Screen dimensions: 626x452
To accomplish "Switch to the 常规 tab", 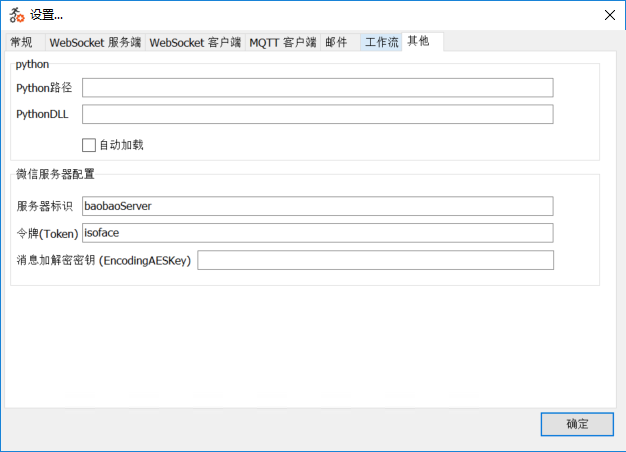I will point(22,43).
